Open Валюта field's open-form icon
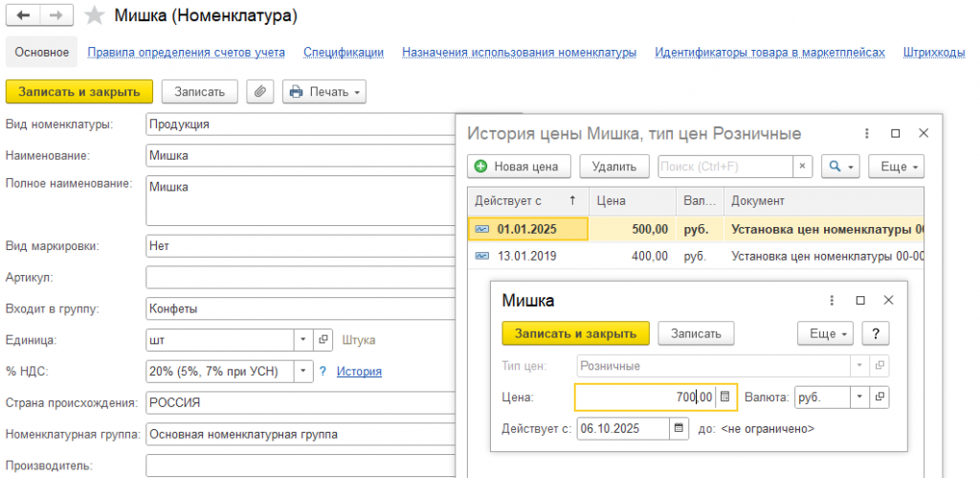Image resolution: width=980 pixels, height=478 pixels. coord(880,397)
